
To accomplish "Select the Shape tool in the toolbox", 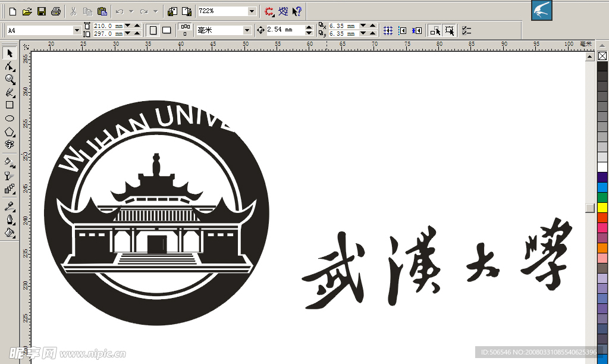I will point(10,67).
